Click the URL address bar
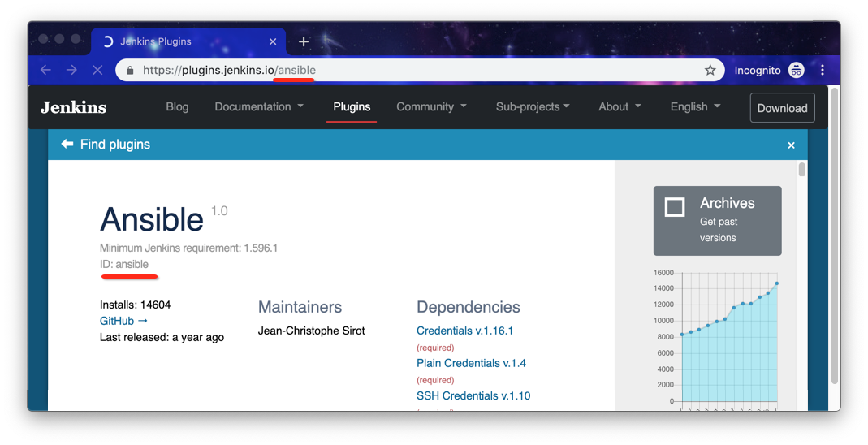 pos(406,71)
